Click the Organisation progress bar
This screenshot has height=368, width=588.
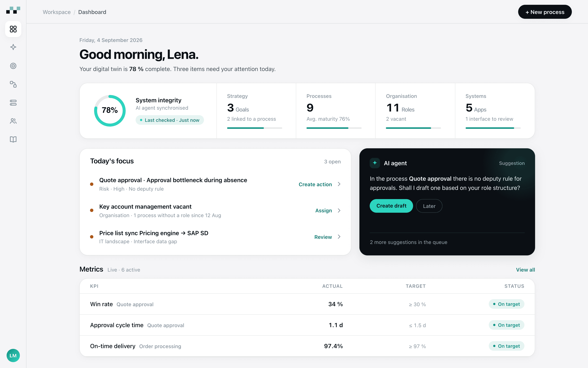pos(413,128)
